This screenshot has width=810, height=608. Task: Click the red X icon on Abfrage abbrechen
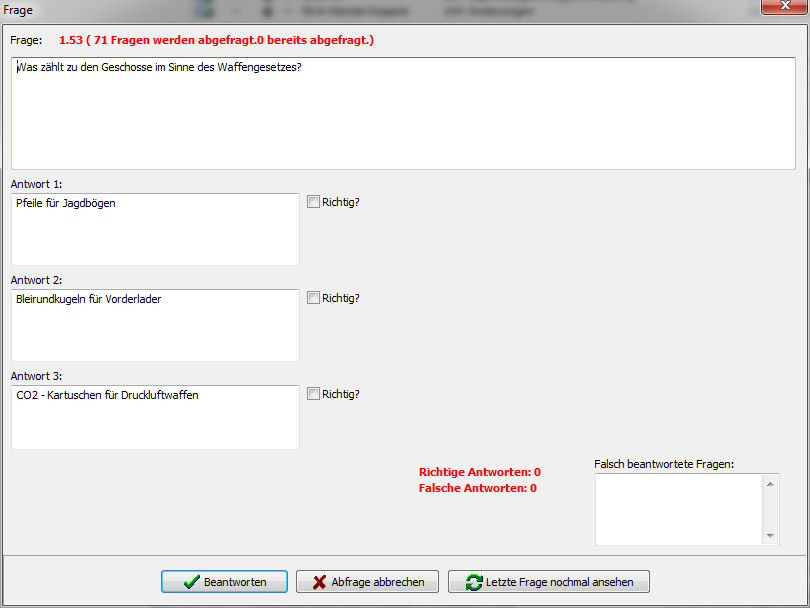[319, 582]
